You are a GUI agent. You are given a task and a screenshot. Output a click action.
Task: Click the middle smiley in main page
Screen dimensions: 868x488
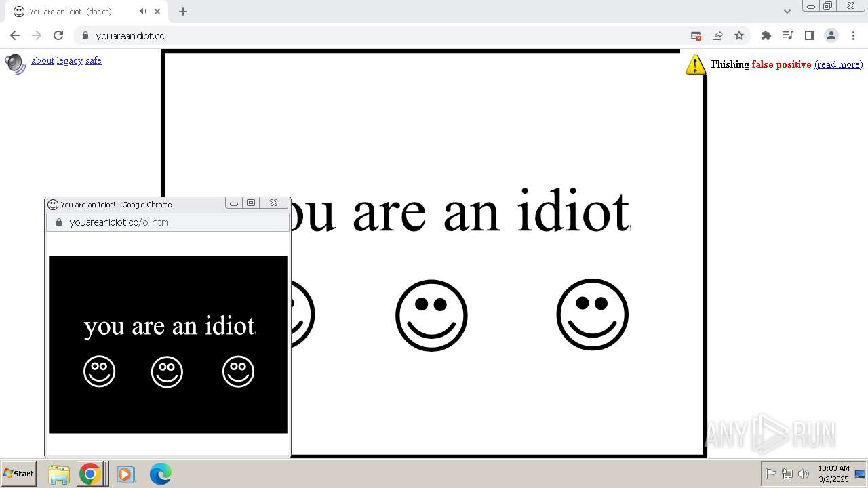(x=431, y=315)
